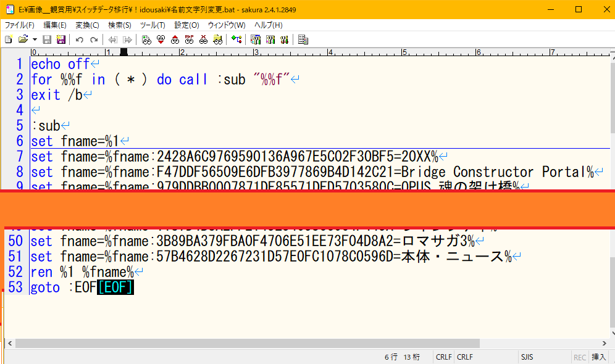Screen dimensions: 615x364
Task: Click the black caret marker on the ruler
Action: click(123, 52)
